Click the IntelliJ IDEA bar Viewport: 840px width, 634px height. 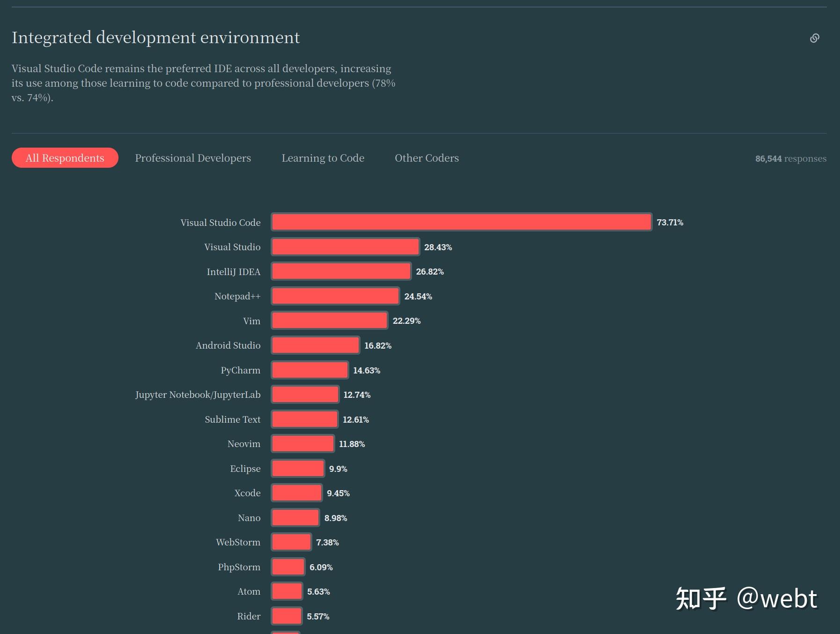pyautogui.click(x=341, y=271)
